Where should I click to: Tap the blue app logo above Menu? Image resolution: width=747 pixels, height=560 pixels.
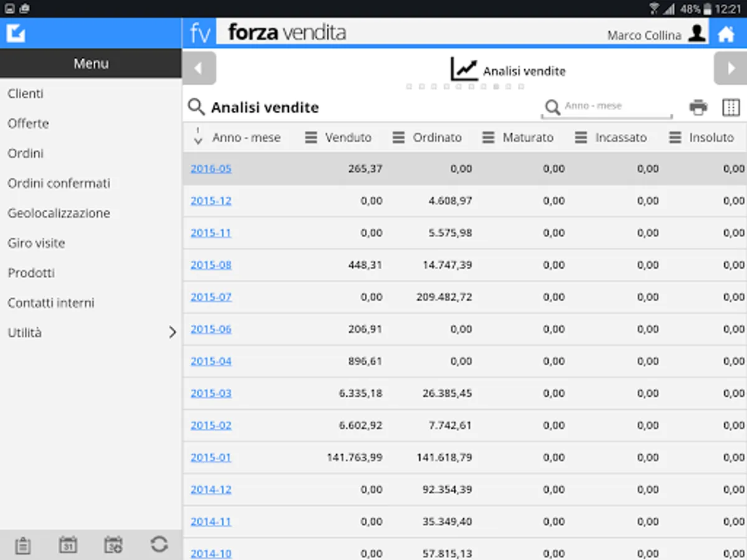click(16, 33)
